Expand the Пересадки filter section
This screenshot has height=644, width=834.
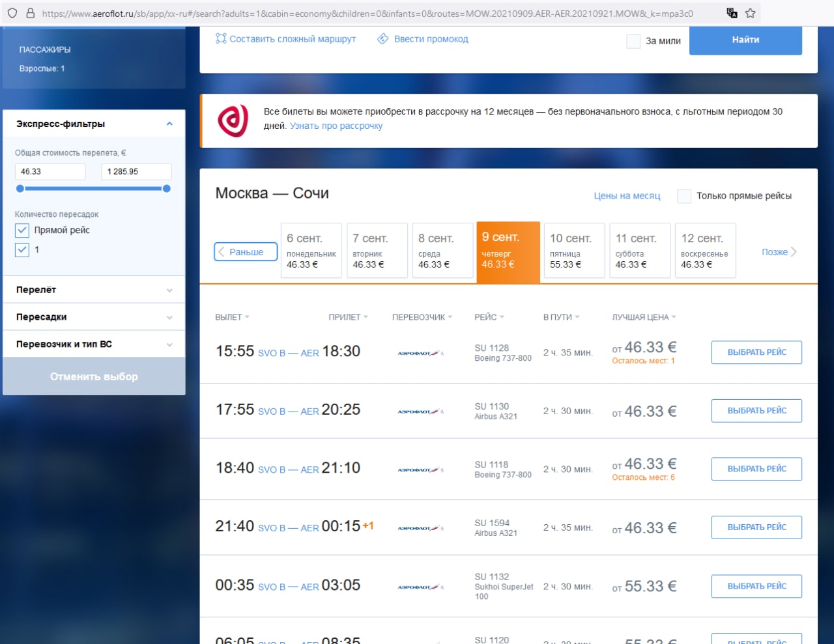(94, 317)
